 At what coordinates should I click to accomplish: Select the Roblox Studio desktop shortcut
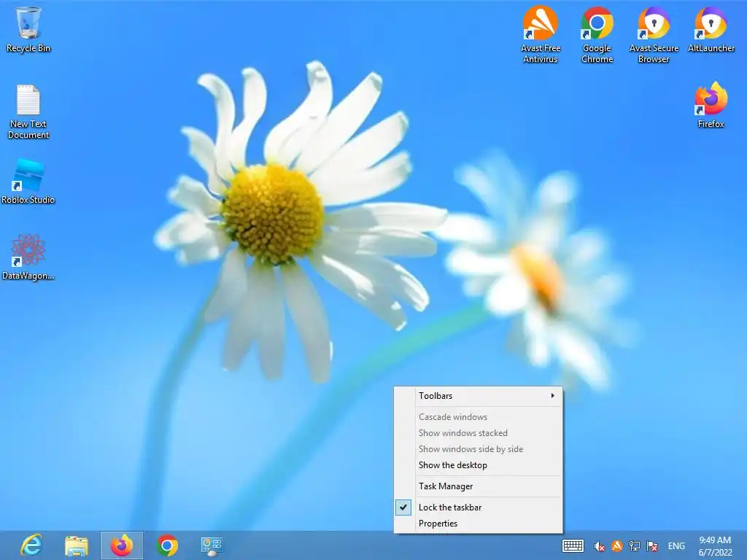point(28,182)
